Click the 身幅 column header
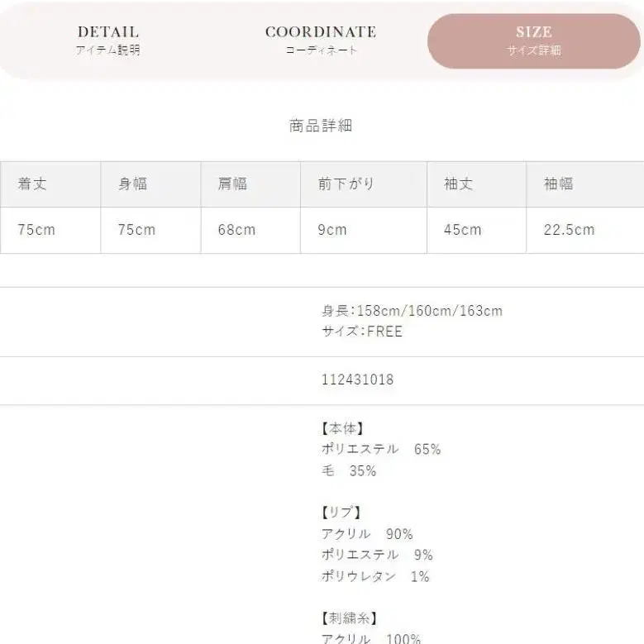Image resolution: width=644 pixels, height=644 pixels. (133, 184)
